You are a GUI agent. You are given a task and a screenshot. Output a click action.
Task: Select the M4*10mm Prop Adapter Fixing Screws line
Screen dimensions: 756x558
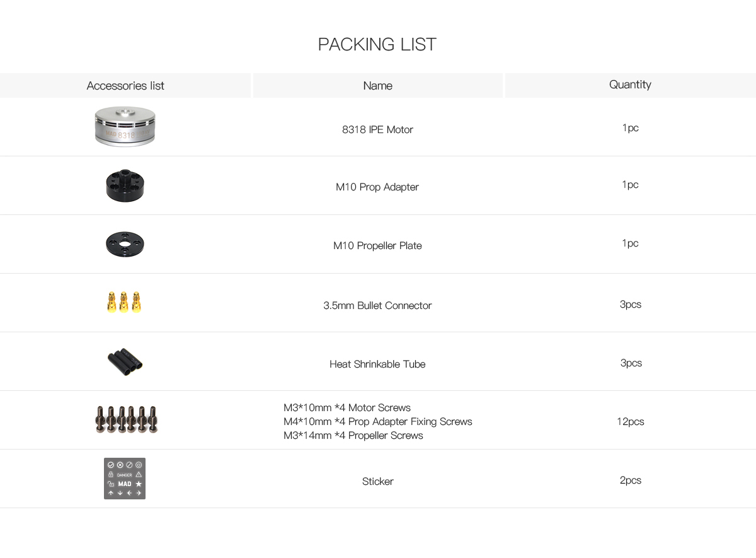click(377, 421)
